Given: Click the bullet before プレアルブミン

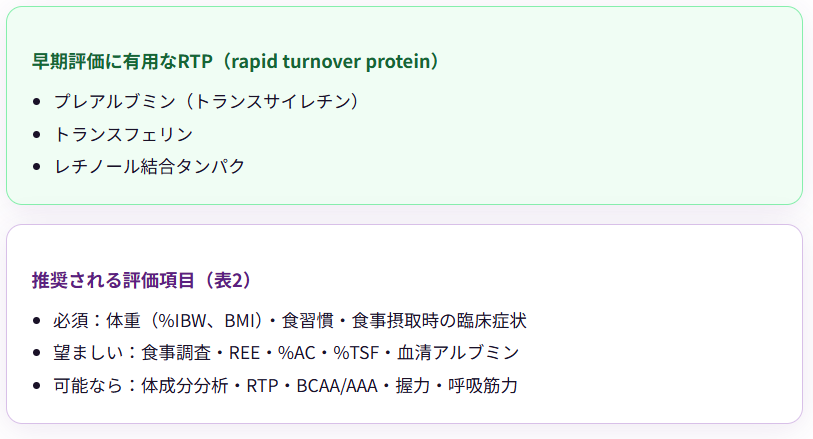Looking at the screenshot, I should [x=36, y=102].
